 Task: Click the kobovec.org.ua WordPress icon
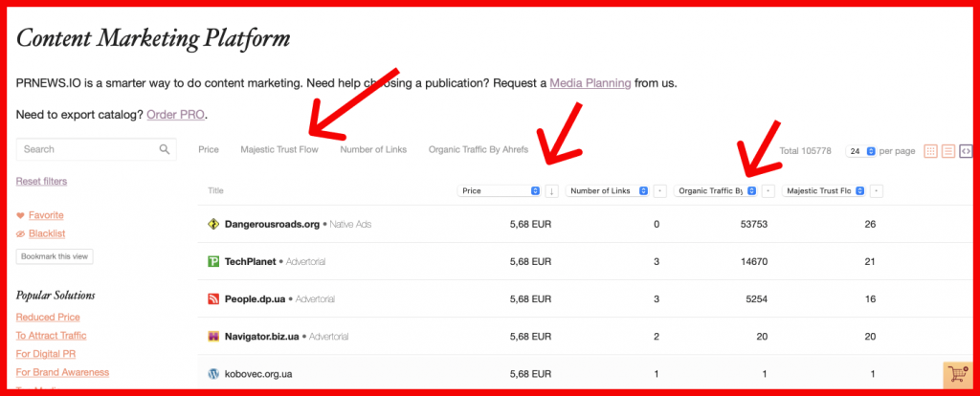click(x=213, y=374)
